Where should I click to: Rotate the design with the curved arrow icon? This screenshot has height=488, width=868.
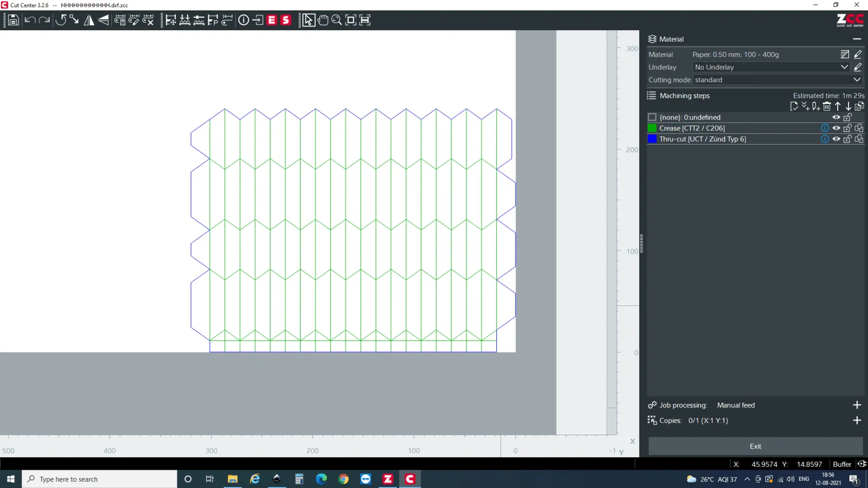point(60,21)
